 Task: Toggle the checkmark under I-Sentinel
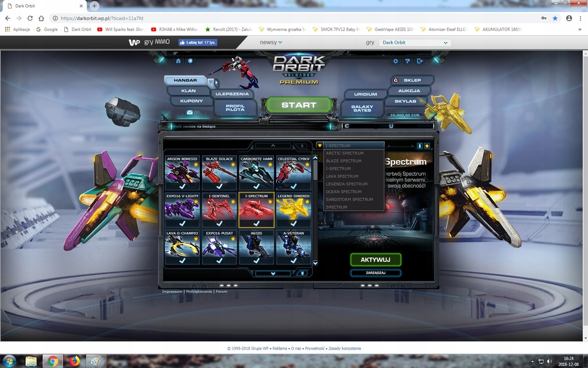[219, 224]
